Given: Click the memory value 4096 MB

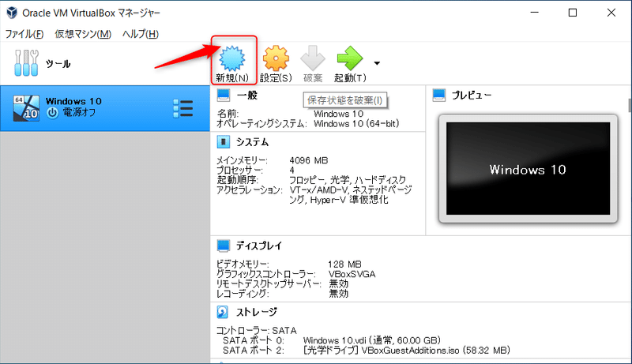Looking at the screenshot, I should (309, 160).
